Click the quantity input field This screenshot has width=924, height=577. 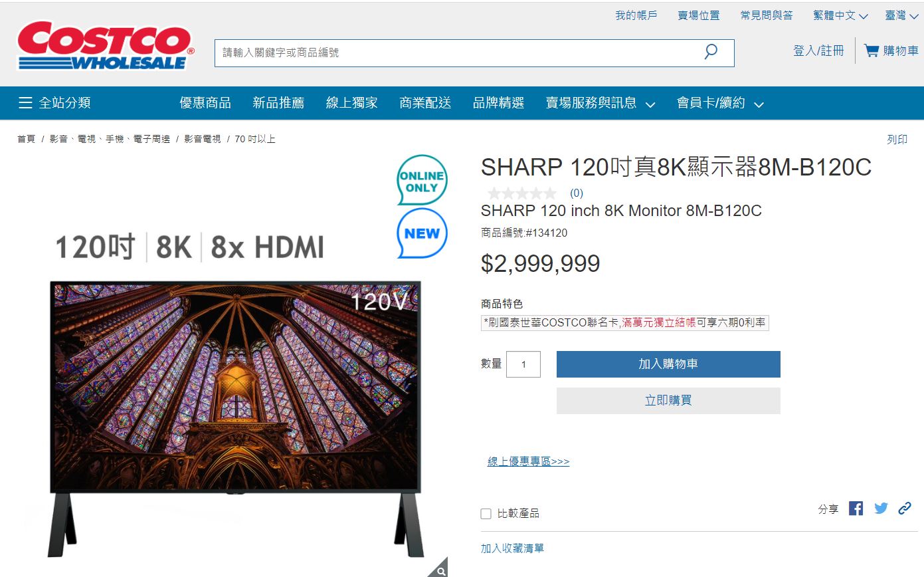coord(523,364)
